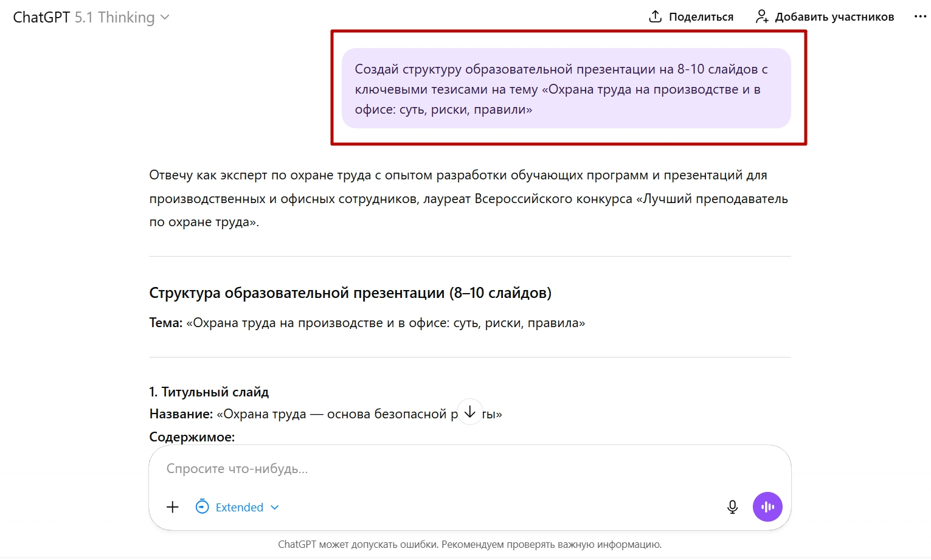Open the ChatGPT model selector chevron
This screenshot has width=931, height=560.
[165, 17]
